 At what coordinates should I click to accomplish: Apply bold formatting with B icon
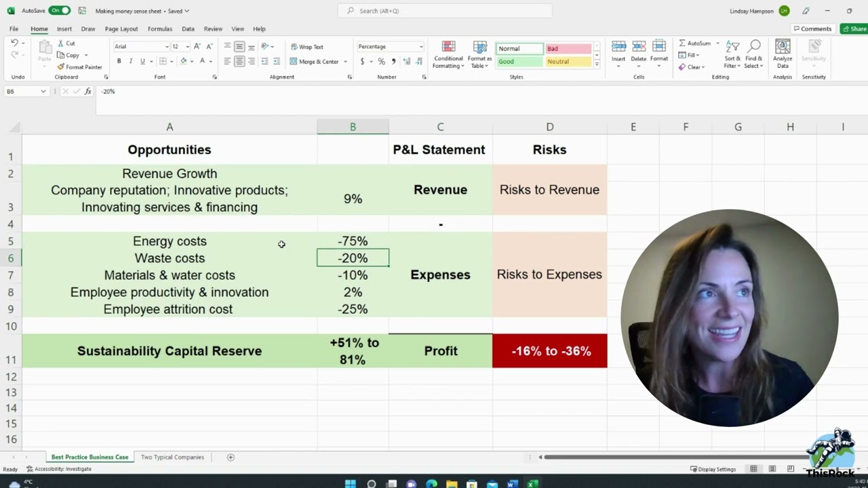[x=119, y=61]
